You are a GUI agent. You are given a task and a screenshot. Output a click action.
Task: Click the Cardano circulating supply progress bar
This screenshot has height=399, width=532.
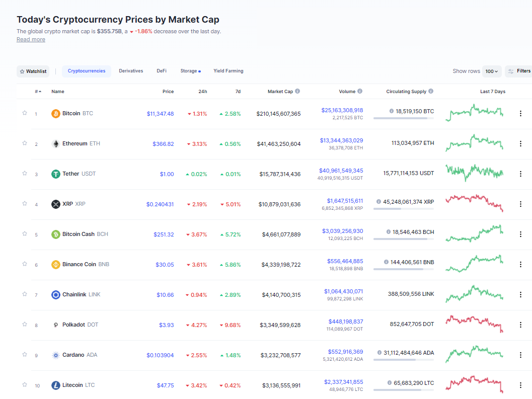pos(404,360)
